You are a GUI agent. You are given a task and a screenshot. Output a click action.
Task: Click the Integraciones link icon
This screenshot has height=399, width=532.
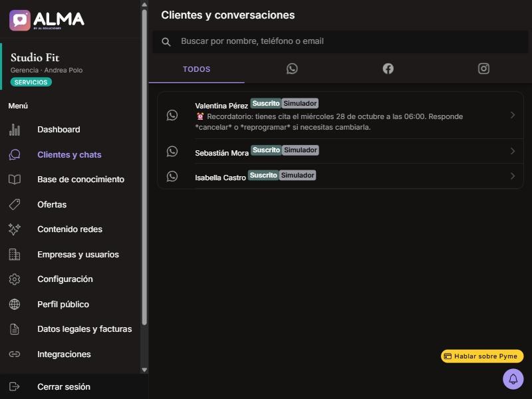(x=15, y=354)
